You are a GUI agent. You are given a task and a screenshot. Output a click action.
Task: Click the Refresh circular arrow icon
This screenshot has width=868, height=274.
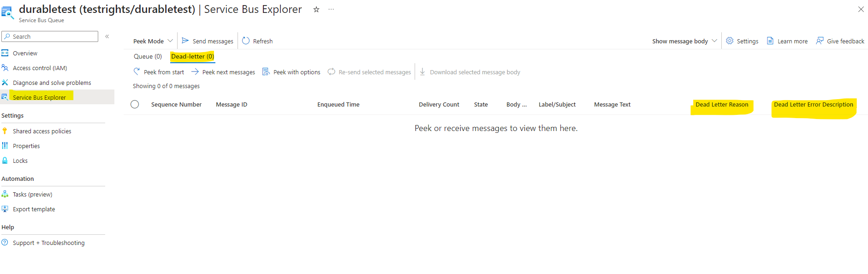[246, 41]
